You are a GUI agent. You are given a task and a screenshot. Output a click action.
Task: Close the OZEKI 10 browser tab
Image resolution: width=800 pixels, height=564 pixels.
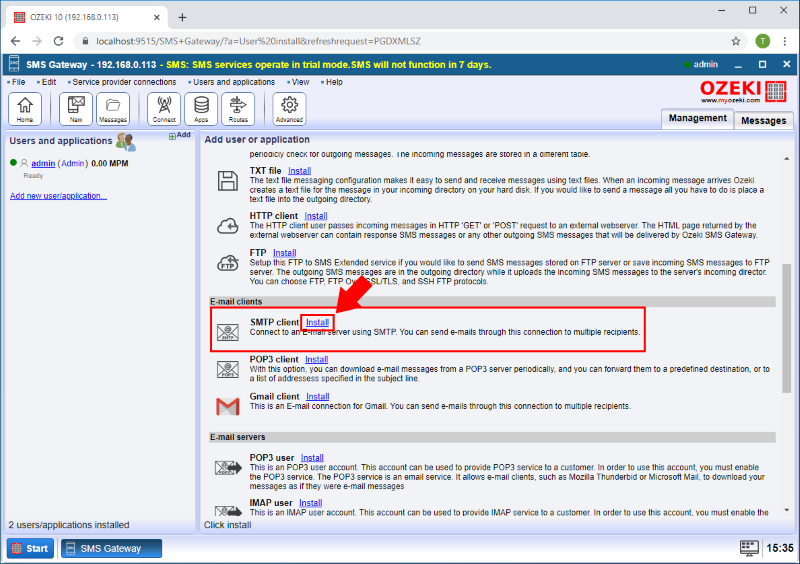coord(157,17)
